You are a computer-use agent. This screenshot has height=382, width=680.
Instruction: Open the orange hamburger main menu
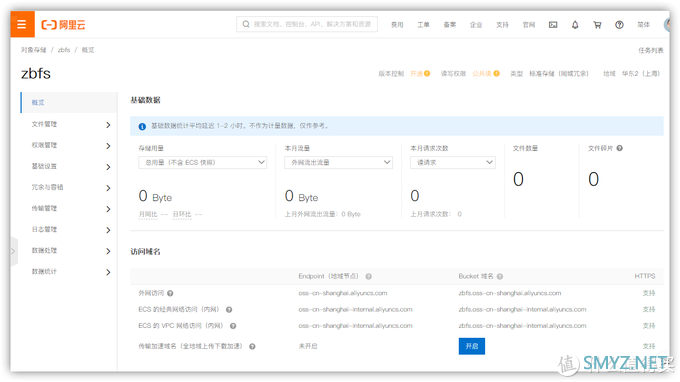(x=22, y=24)
